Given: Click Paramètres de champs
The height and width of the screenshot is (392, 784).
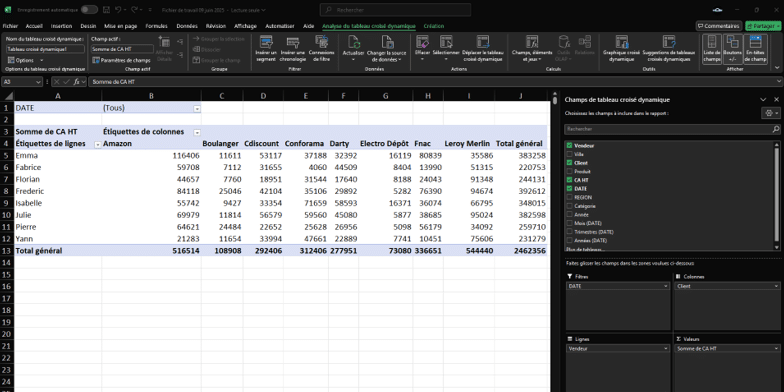Looking at the screenshot, I should coord(122,60).
